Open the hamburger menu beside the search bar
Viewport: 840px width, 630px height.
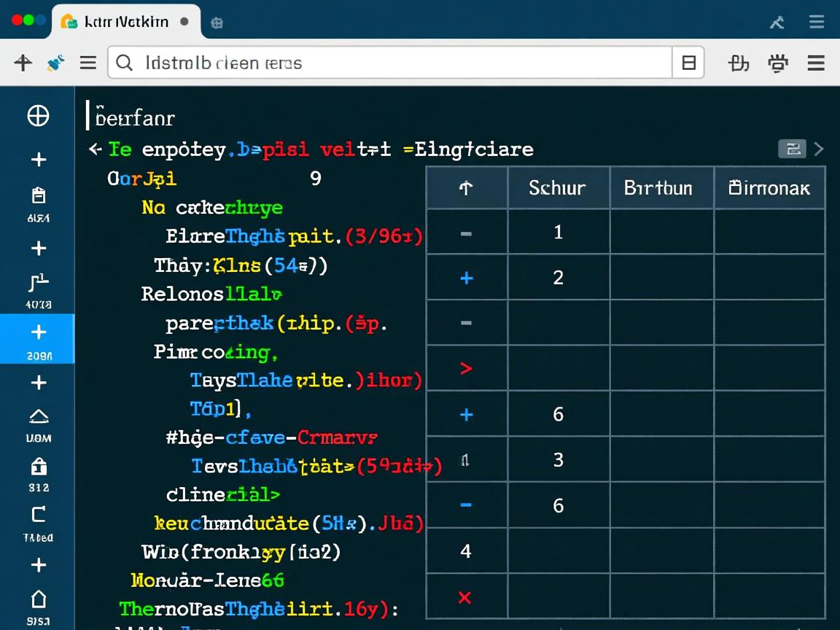coord(88,63)
